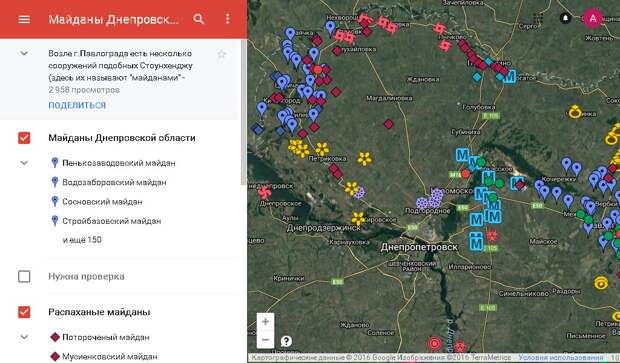The height and width of the screenshot is (363, 620).
Task: Enable the Нужна проверка layer checkbox
Action: pos(24,276)
